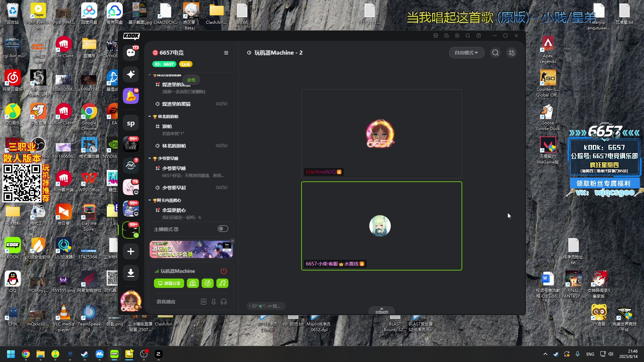Open the channel settings sliders icon

pyautogui.click(x=512, y=53)
